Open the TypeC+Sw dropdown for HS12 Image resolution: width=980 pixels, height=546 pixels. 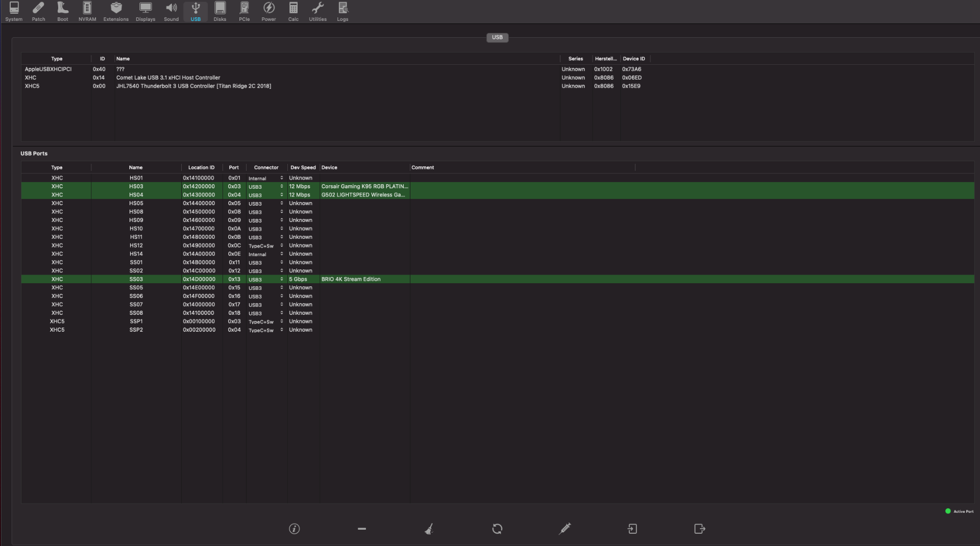point(265,245)
